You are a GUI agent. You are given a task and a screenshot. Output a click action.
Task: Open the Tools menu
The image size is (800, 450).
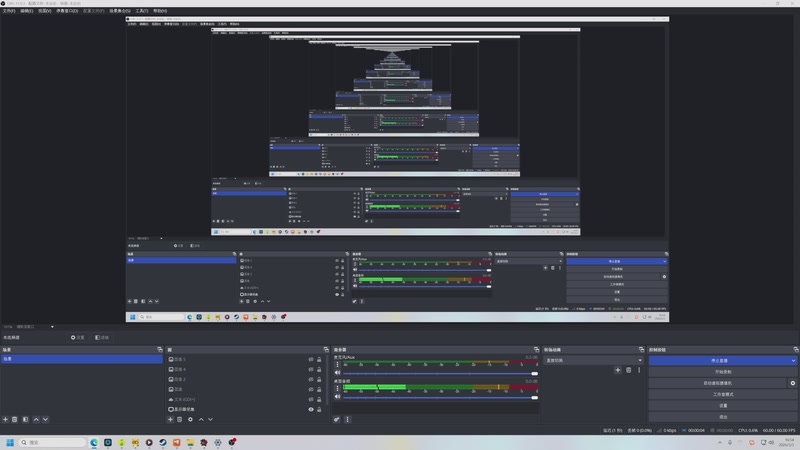click(141, 11)
